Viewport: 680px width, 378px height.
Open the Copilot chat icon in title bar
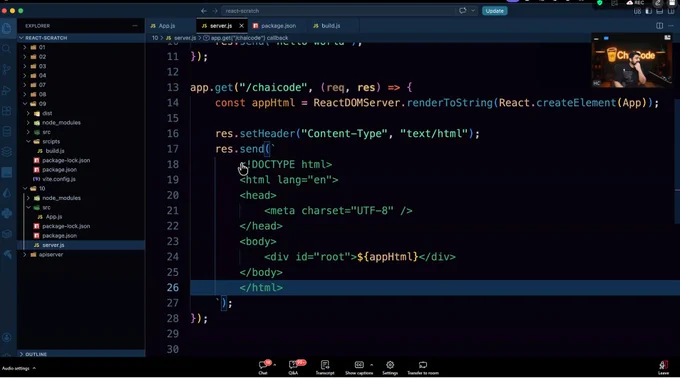[x=463, y=11]
